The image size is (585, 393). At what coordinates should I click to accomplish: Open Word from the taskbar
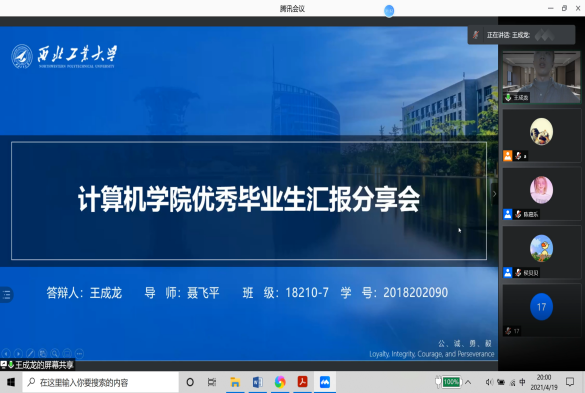(257, 382)
